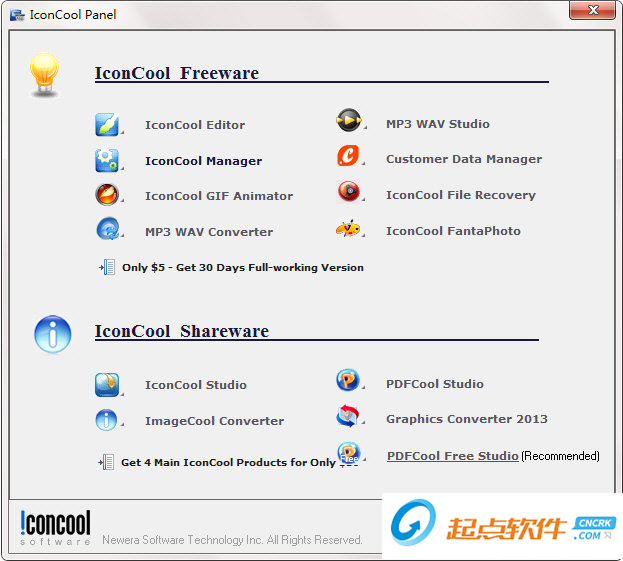The width and height of the screenshot is (623, 561).
Task: Open the Graphics Converter 2013 link
Action: pyautogui.click(x=467, y=419)
